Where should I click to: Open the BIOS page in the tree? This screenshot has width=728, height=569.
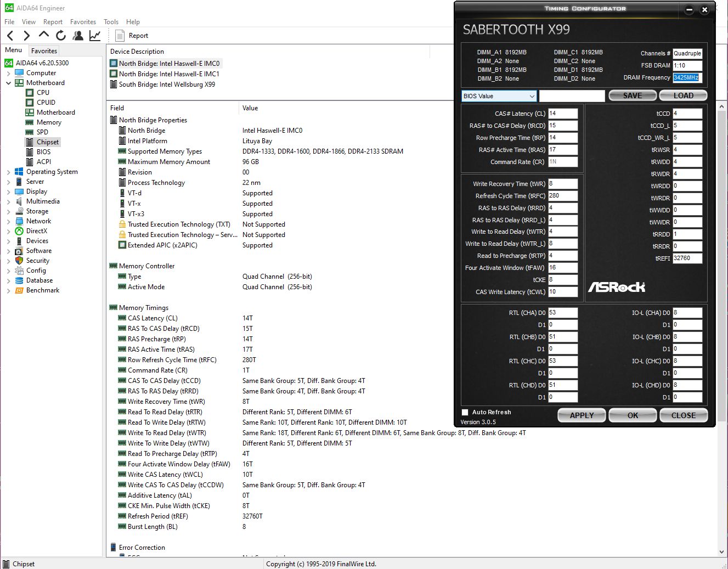(x=43, y=152)
